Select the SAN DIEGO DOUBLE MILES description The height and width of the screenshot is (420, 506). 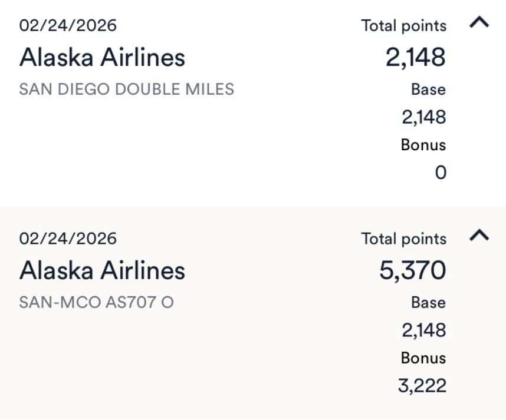[126, 90]
